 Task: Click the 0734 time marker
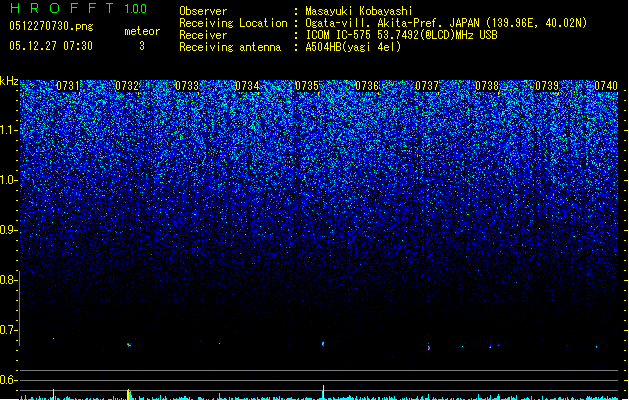coord(247,86)
